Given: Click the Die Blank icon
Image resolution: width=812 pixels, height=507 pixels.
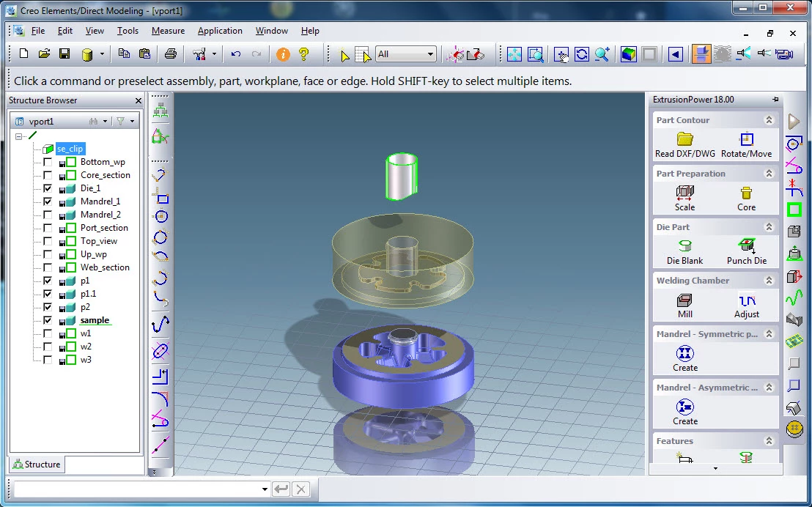Looking at the screenshot, I should point(684,246).
